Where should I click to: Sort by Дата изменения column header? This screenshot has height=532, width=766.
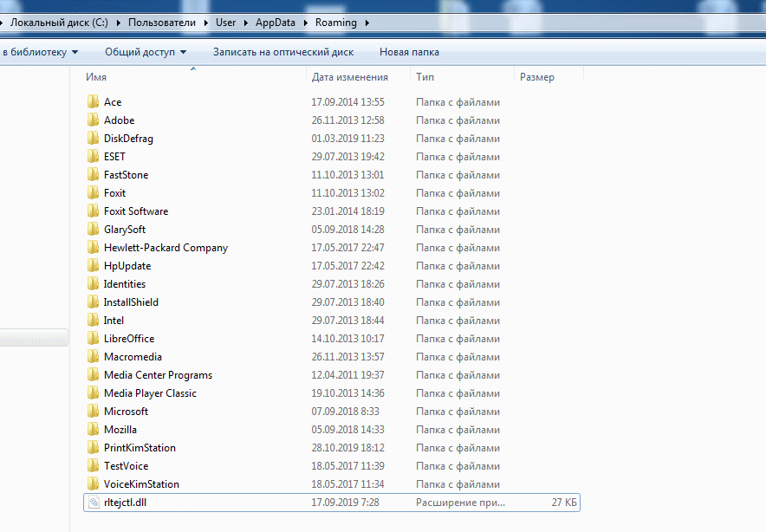[350, 77]
